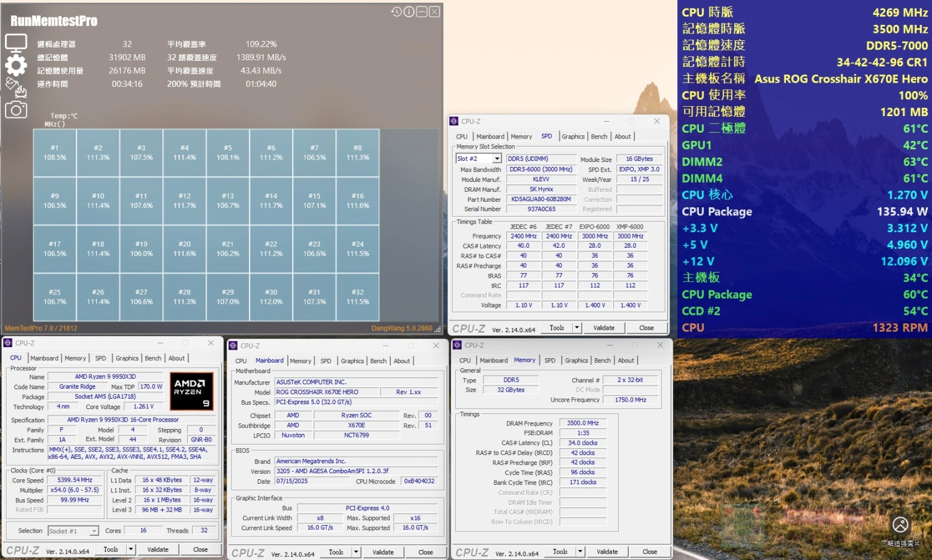
Task: Click the CPU-Z title icon of the Mainboard window
Action: point(233,345)
